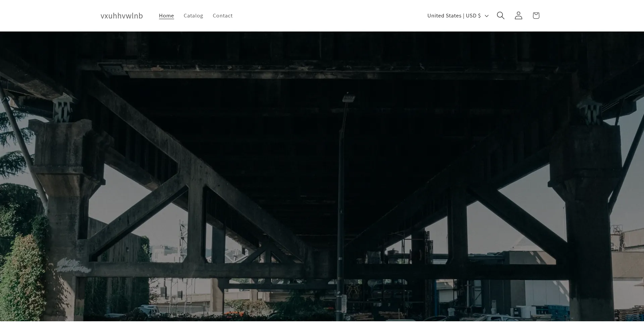
Task: Click the bearing atop the left pillar
Action: tap(63, 109)
